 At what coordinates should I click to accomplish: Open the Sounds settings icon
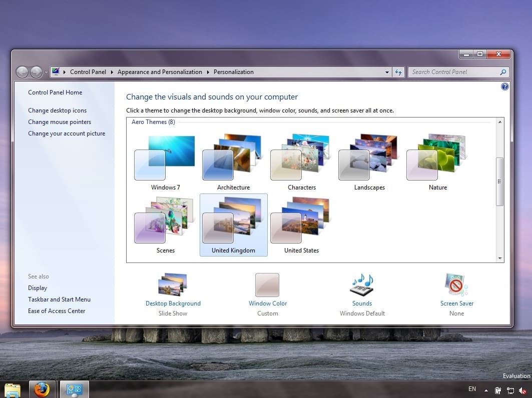[362, 285]
